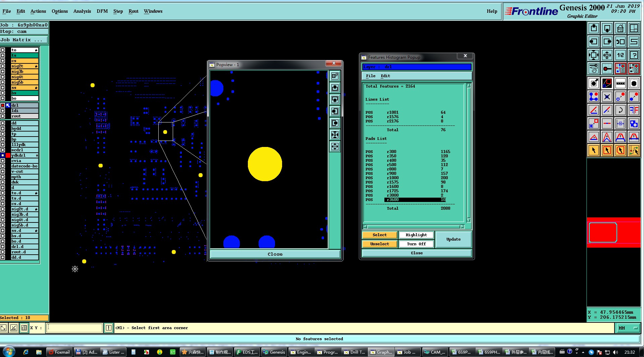Click the pan left icon in toolbar
644x357 pixels.
[594, 42]
